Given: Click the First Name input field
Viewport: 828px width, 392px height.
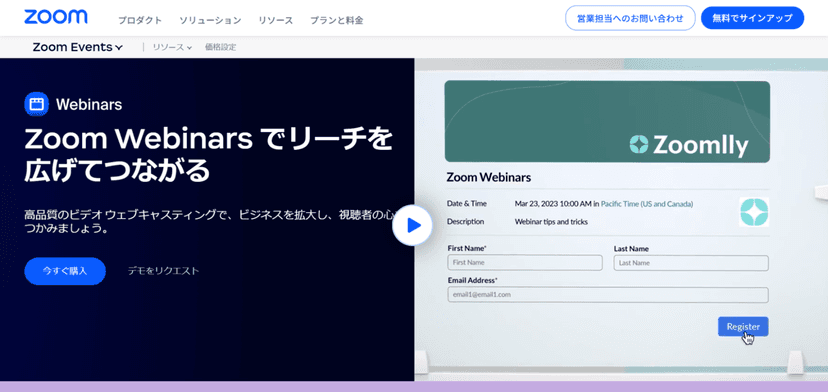Looking at the screenshot, I should pyautogui.click(x=525, y=263).
